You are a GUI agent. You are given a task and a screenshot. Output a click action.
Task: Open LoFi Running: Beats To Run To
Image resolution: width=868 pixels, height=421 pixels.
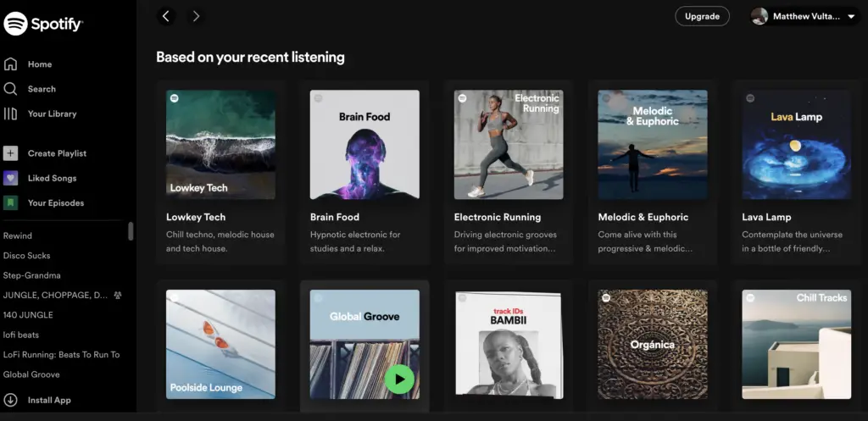click(61, 355)
